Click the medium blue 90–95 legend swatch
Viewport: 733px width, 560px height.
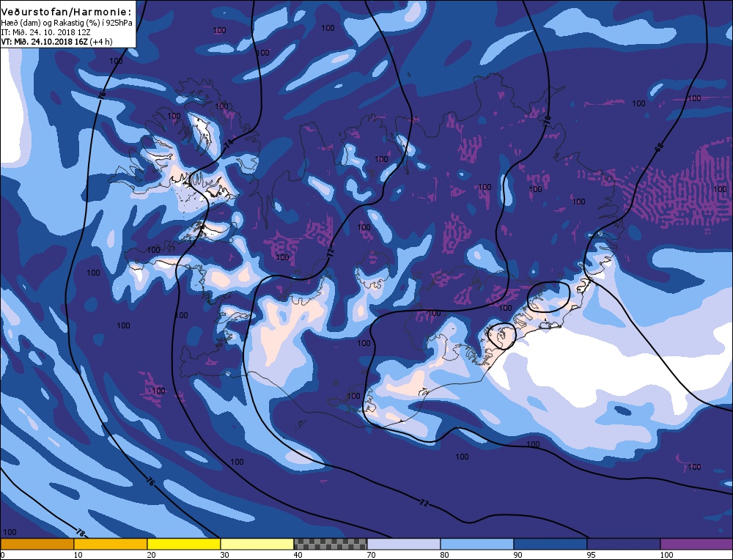550,544
